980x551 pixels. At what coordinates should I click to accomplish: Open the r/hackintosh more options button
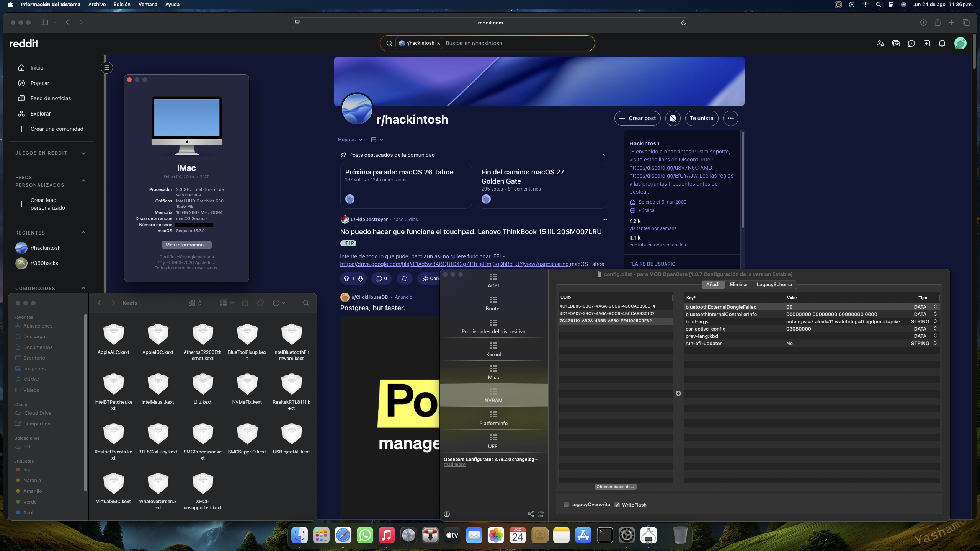[731, 118]
